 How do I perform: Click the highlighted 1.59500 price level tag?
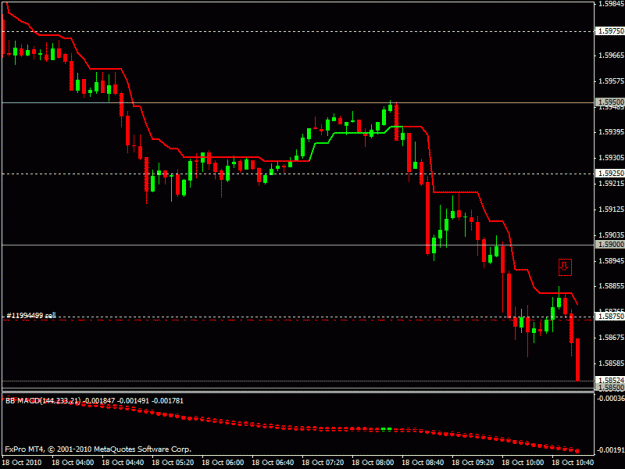click(x=610, y=102)
